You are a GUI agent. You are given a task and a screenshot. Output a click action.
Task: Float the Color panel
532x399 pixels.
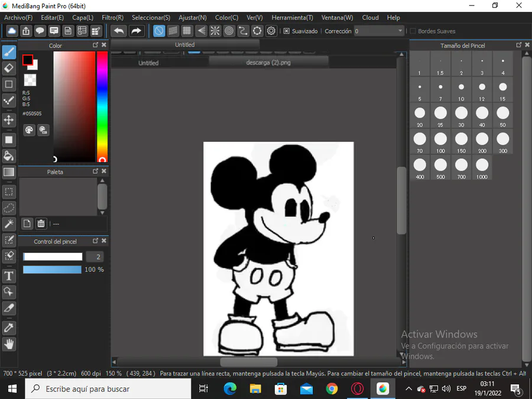tap(95, 45)
